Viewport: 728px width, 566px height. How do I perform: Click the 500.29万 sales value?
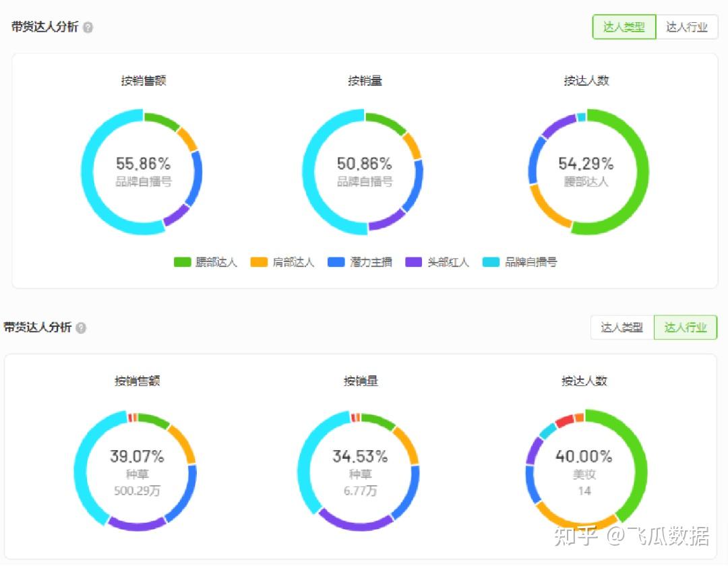137,491
